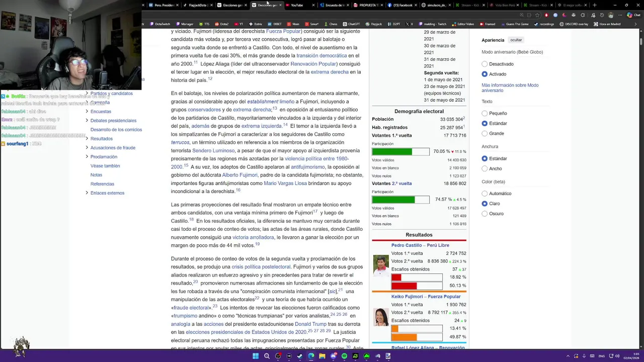Viewport: 644px width, 362px height.
Task: Go to Desarrollo de los comicios section
Action: [116, 129]
